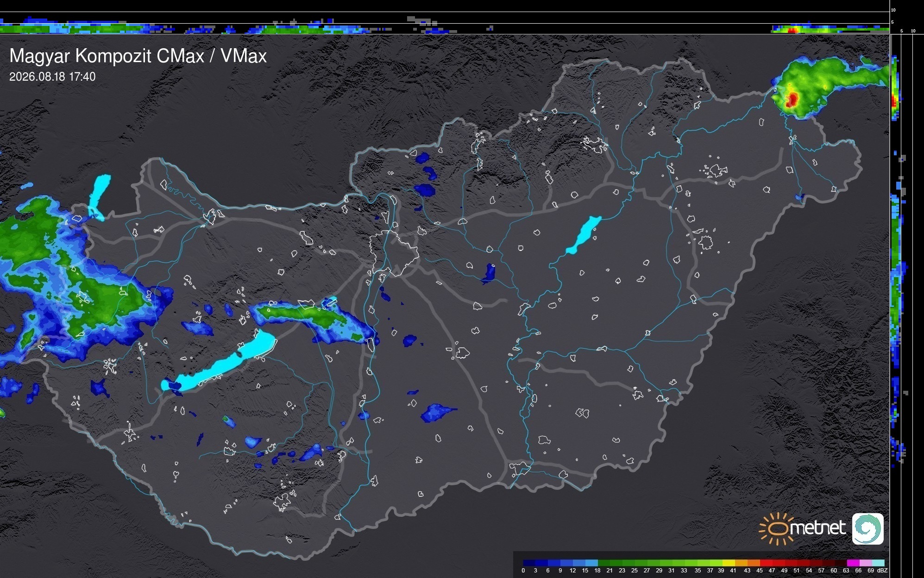Pick the legend color above 63 dBZ

click(x=853, y=563)
